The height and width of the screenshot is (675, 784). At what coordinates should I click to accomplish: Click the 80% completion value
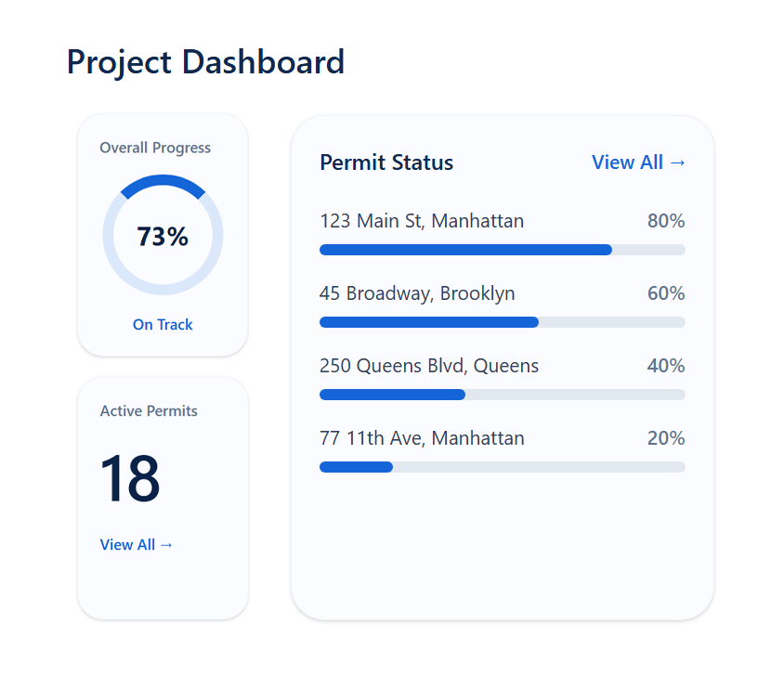tap(666, 221)
